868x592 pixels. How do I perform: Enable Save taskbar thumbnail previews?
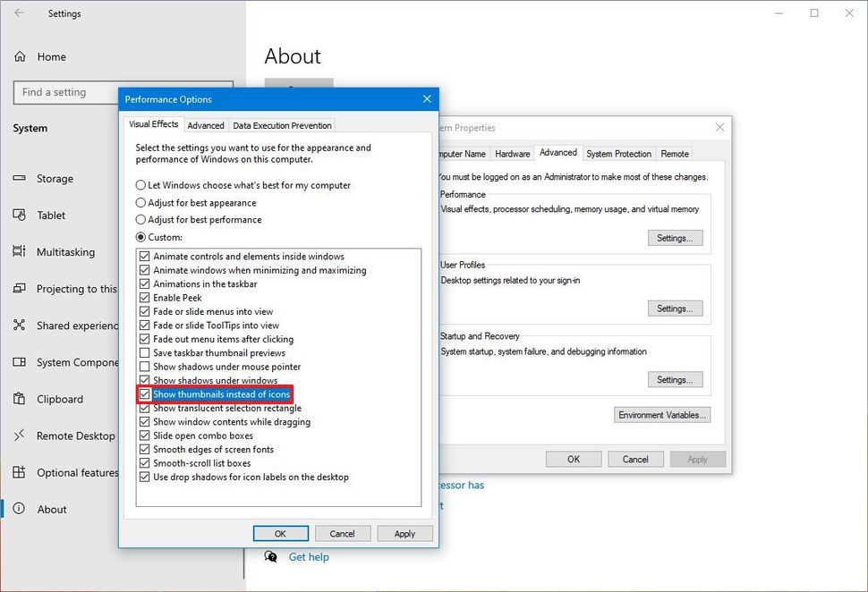coord(145,352)
